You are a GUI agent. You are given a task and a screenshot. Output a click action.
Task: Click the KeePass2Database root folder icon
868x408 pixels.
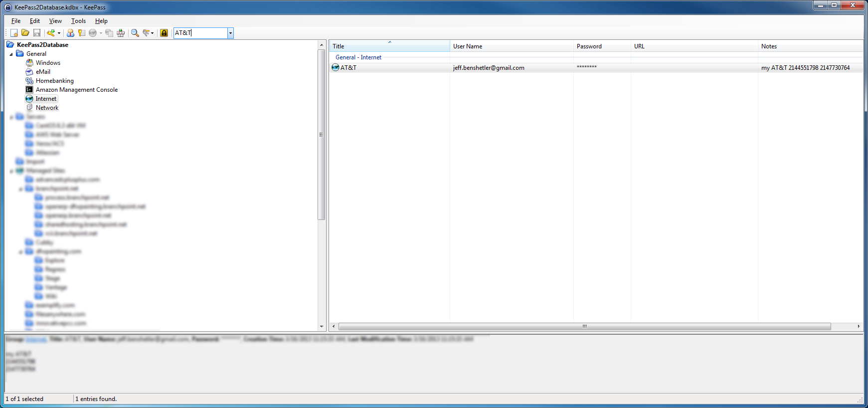tap(10, 45)
